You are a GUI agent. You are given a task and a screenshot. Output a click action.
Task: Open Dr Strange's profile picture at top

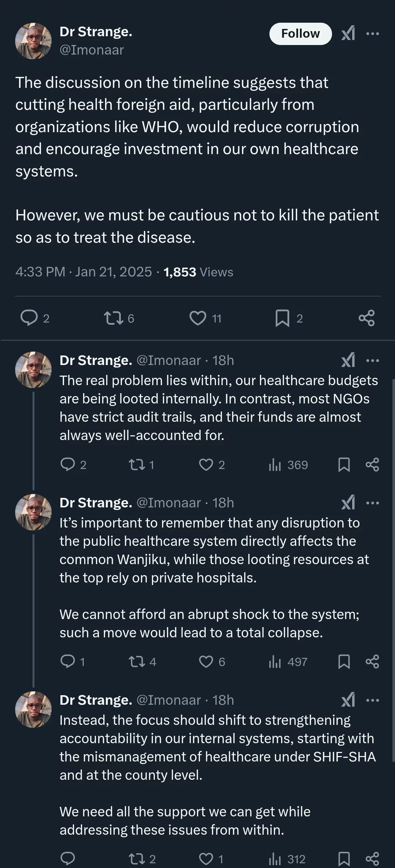(x=33, y=41)
